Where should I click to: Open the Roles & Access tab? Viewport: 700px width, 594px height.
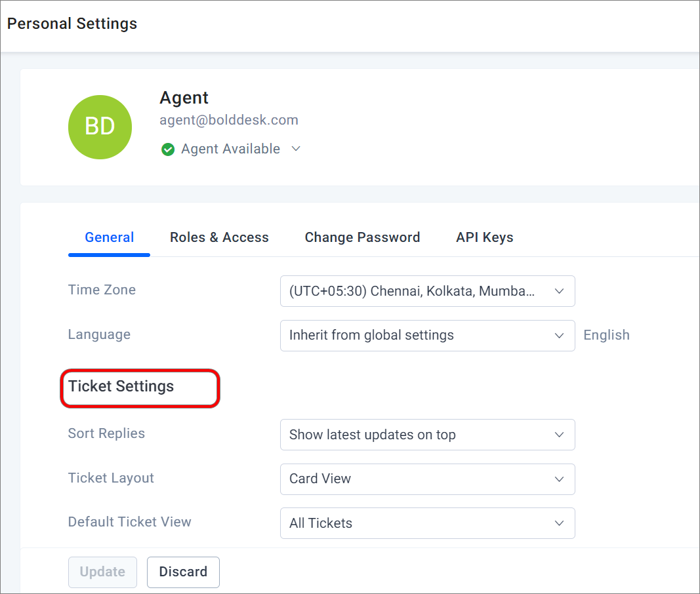(219, 237)
